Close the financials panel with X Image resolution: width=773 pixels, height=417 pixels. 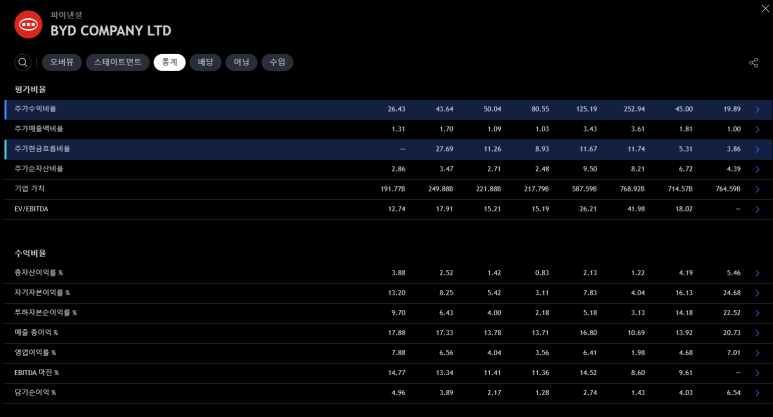[765, 8]
